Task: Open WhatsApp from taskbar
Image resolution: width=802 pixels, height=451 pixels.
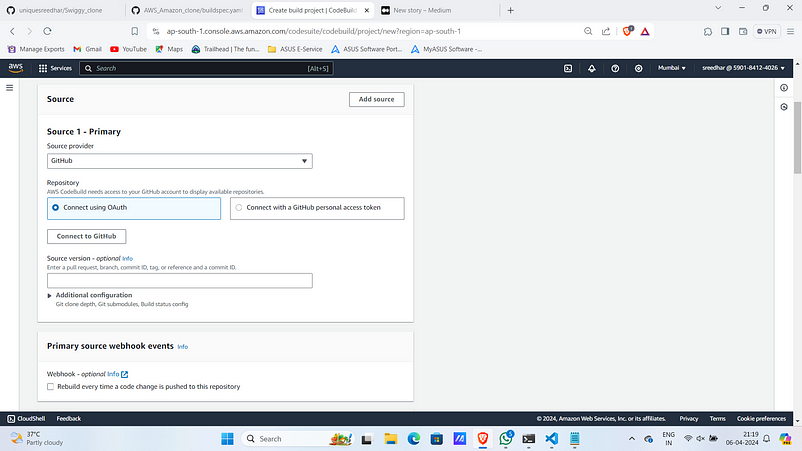Action: [x=506, y=439]
